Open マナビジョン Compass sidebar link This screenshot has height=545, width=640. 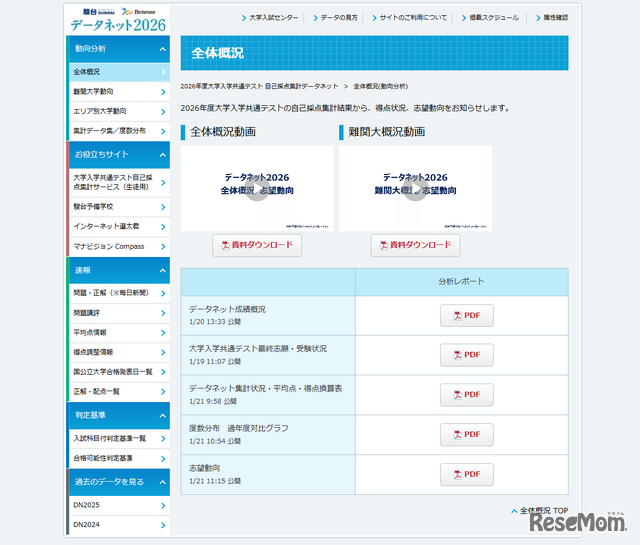[119, 247]
